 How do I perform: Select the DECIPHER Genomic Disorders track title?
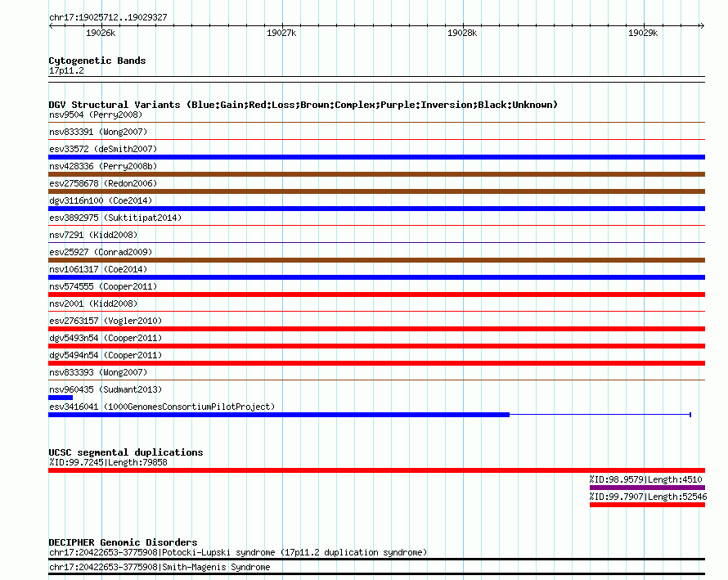coord(123,542)
